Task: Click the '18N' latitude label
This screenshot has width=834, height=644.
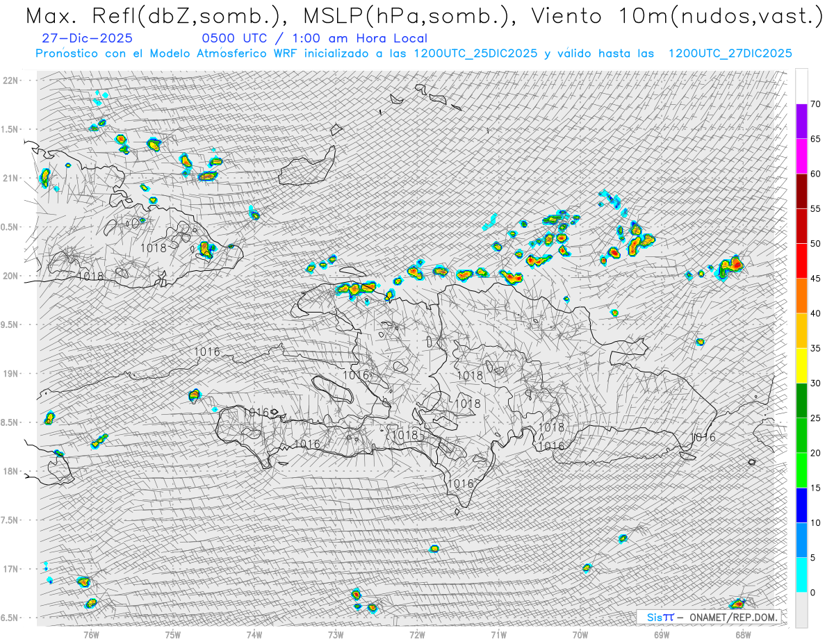Action: (x=10, y=471)
